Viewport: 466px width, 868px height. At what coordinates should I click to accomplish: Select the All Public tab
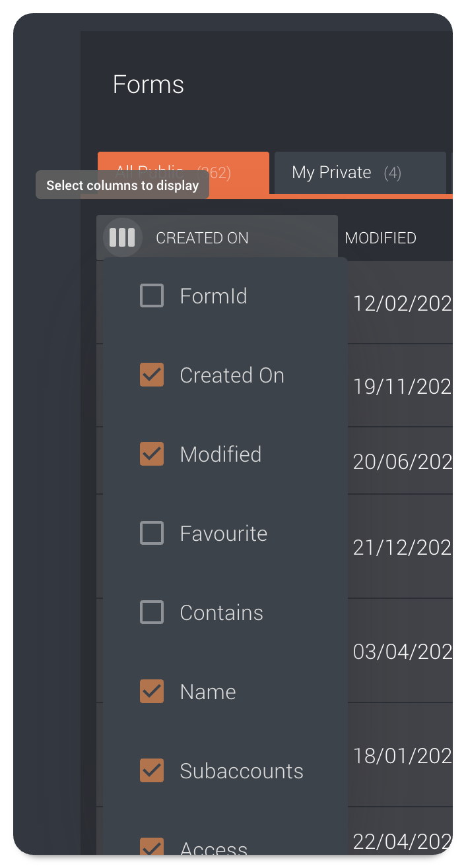coord(183,173)
